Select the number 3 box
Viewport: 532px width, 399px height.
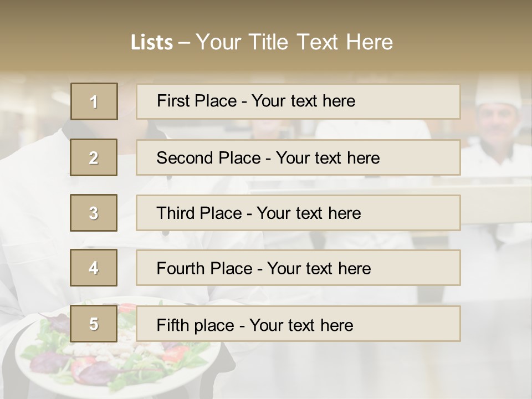click(x=94, y=213)
